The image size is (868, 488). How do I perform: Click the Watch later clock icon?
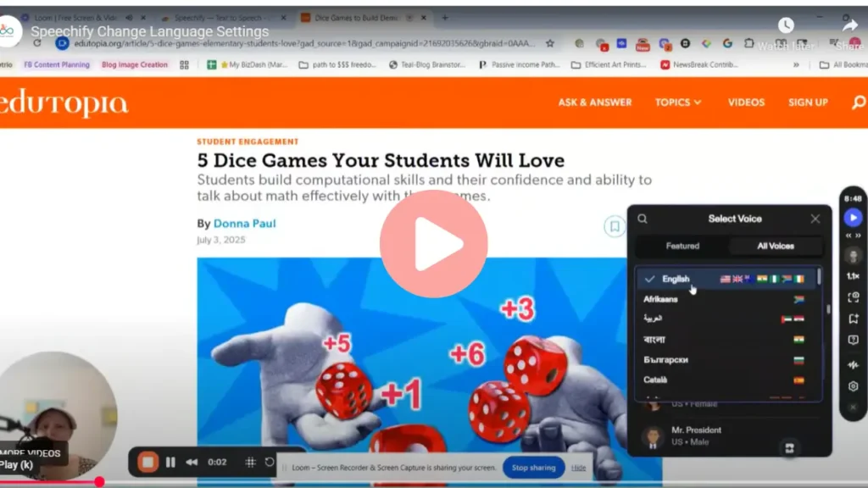pyautogui.click(x=786, y=25)
